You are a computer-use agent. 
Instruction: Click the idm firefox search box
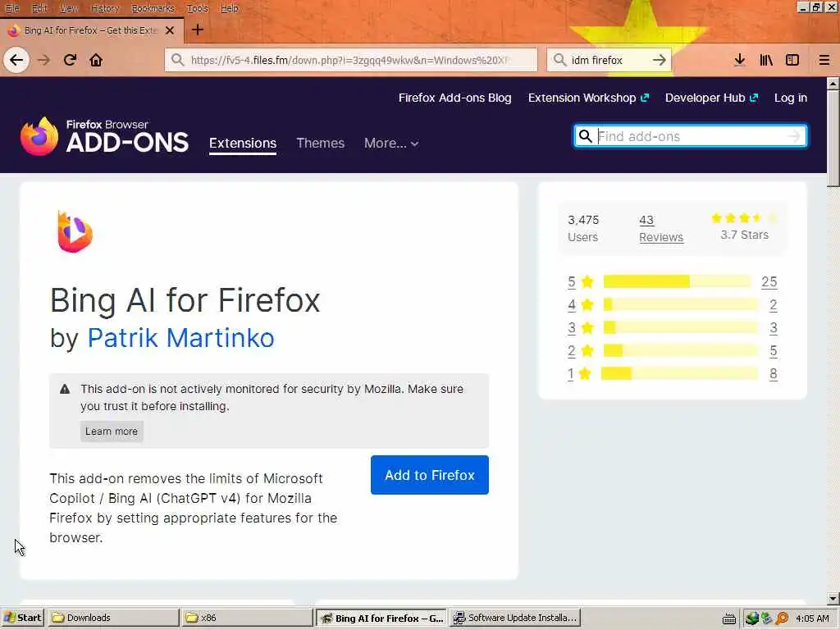tap(609, 60)
